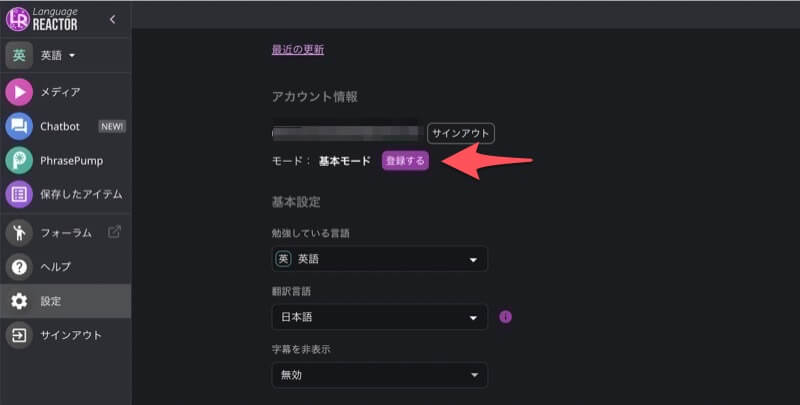
Task: Expand the 字幕を非表示 dropdown
Action: tap(379, 375)
